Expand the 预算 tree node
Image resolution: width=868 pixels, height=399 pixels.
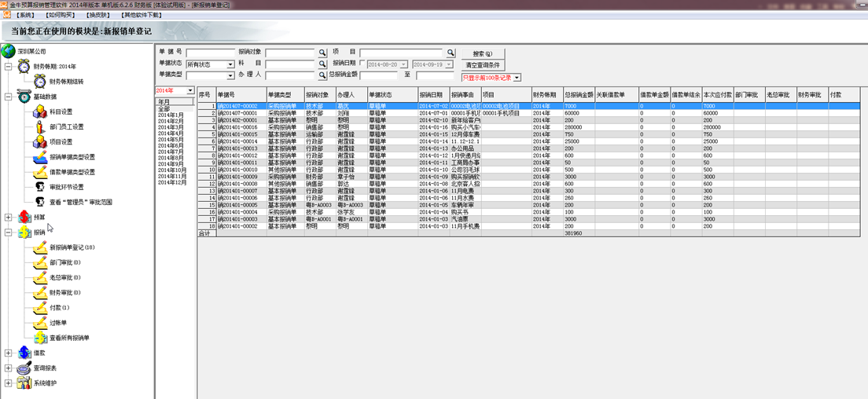coord(9,217)
